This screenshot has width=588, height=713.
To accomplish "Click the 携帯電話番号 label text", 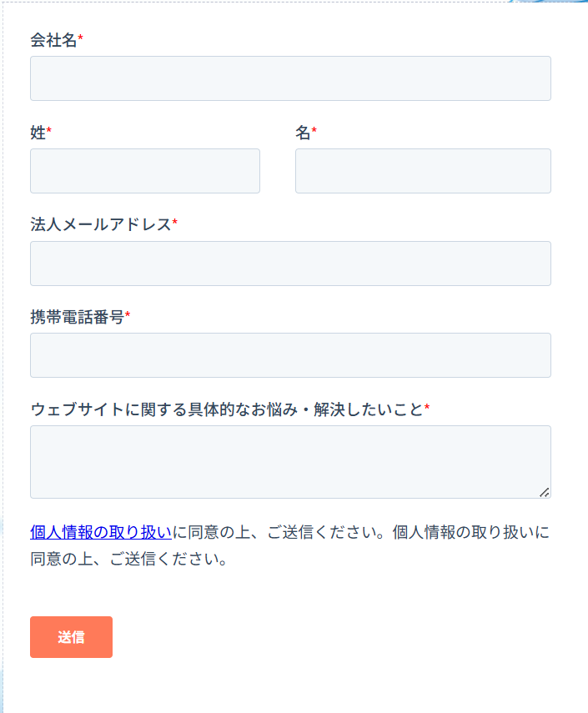I will [77, 317].
